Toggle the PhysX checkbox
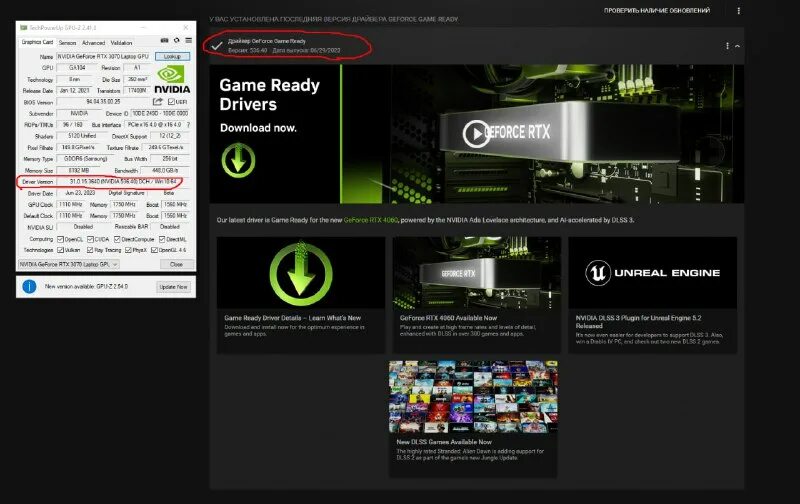This screenshot has width=800, height=504. coord(128,250)
